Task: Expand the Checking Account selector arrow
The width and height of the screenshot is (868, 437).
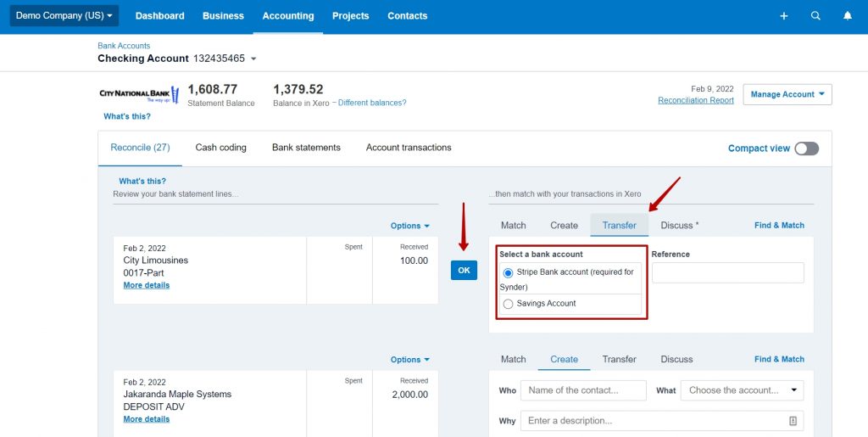Action: 253,59
